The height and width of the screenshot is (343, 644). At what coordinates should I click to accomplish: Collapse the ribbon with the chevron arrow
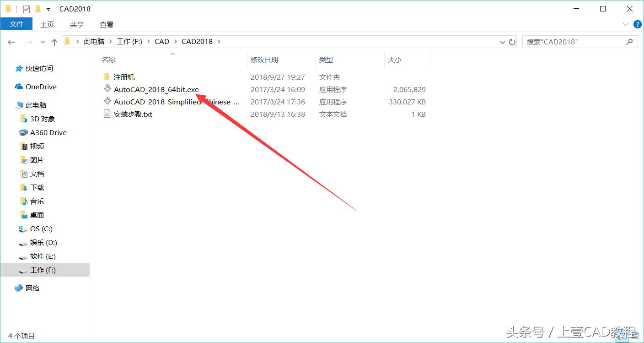(626, 24)
